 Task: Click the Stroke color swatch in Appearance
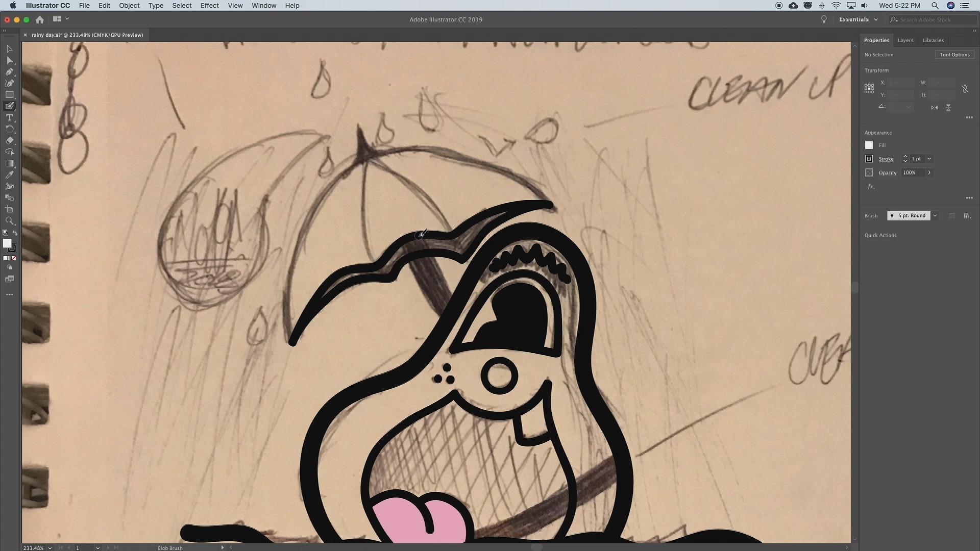[x=869, y=159]
